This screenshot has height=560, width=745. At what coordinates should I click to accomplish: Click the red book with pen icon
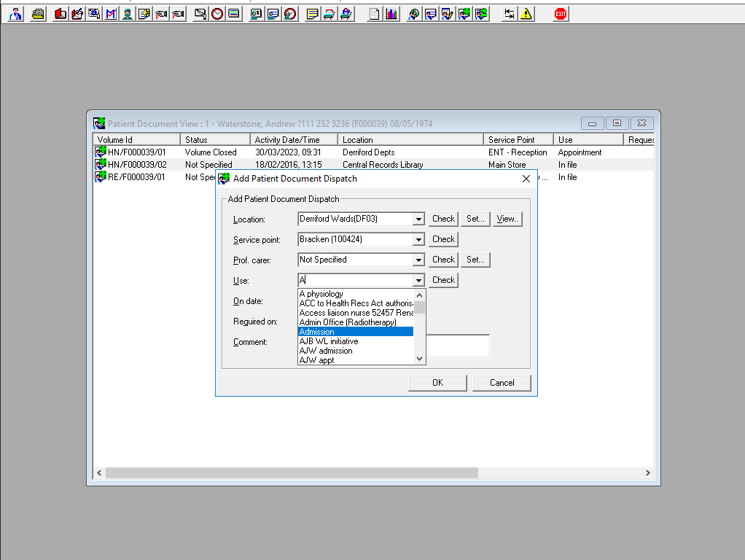point(77,14)
